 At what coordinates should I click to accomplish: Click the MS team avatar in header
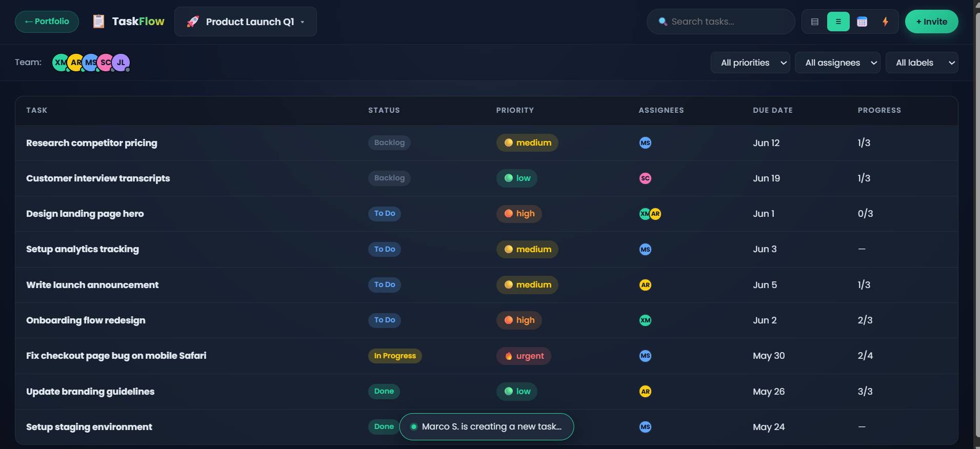tap(91, 63)
